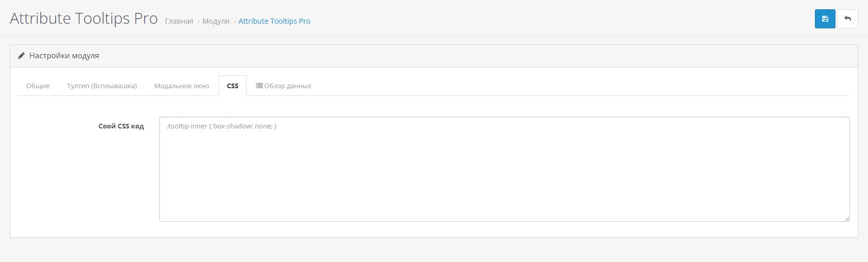The image size is (868, 262).
Task: Click the blue Attribute Tooltips Pro breadcrumb
Action: pos(274,21)
